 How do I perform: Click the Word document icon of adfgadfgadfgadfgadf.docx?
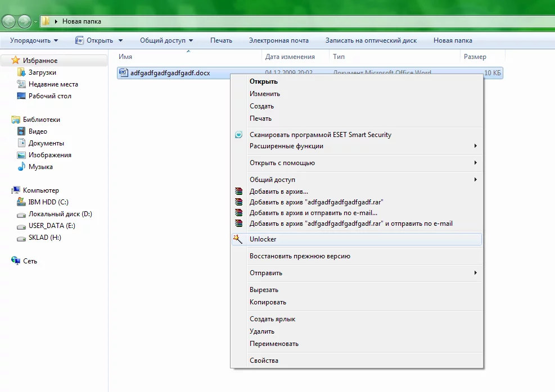(x=124, y=72)
